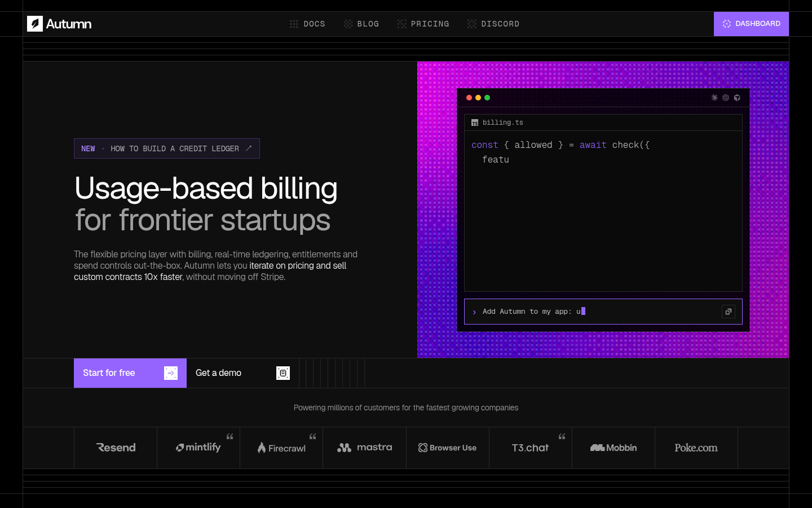Click the Usage-based billing headline
This screenshot has height=508, width=812.
click(x=206, y=188)
